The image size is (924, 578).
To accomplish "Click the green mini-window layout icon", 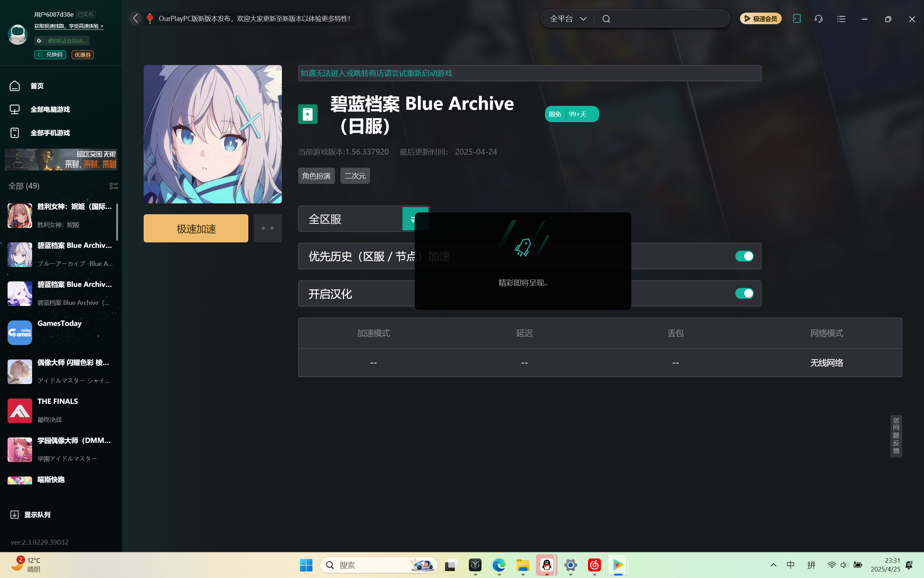I will [x=797, y=19].
